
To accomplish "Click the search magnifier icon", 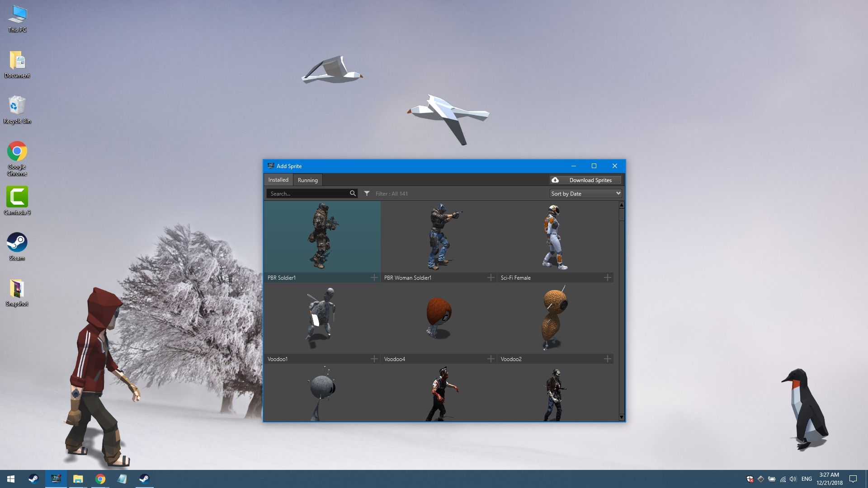I will coord(353,193).
